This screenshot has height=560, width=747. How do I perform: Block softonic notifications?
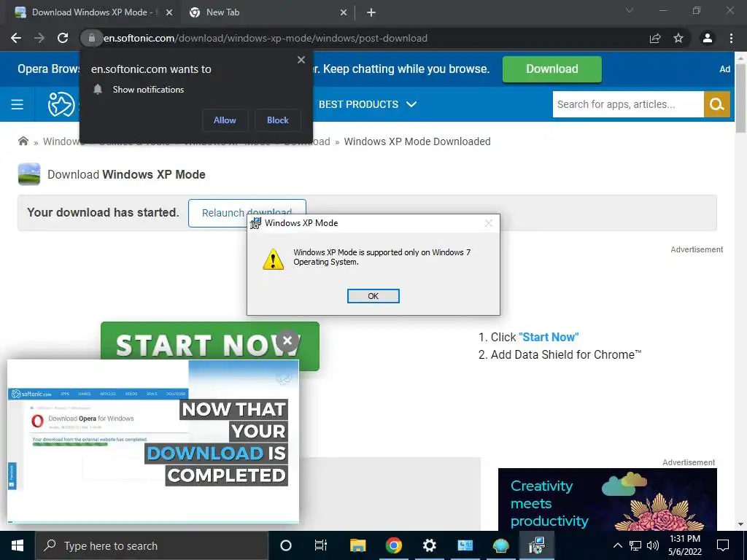pyautogui.click(x=278, y=120)
